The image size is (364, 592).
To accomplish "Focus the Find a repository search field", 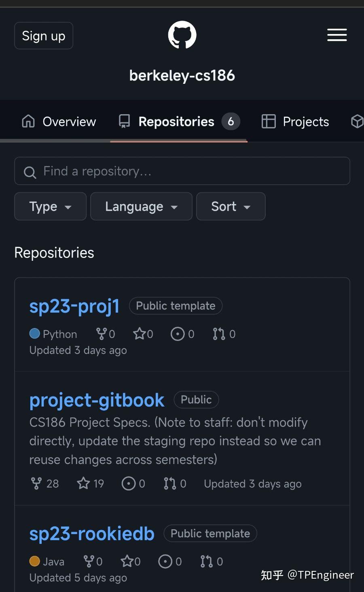I will pos(182,171).
